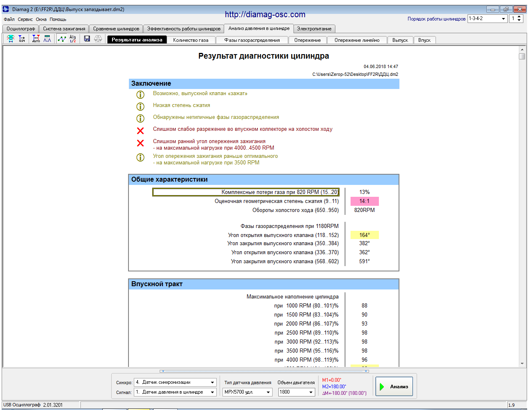Open the Окна menu
The image size is (532, 410).
coord(41,19)
